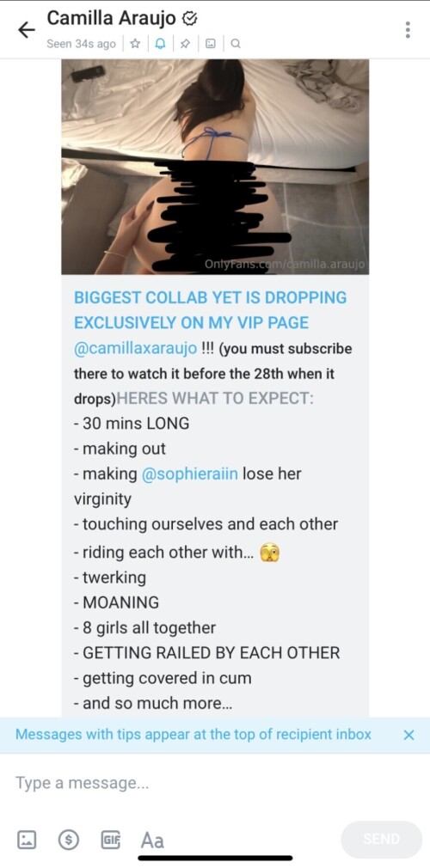Open the three-dot options menu

[408, 29]
